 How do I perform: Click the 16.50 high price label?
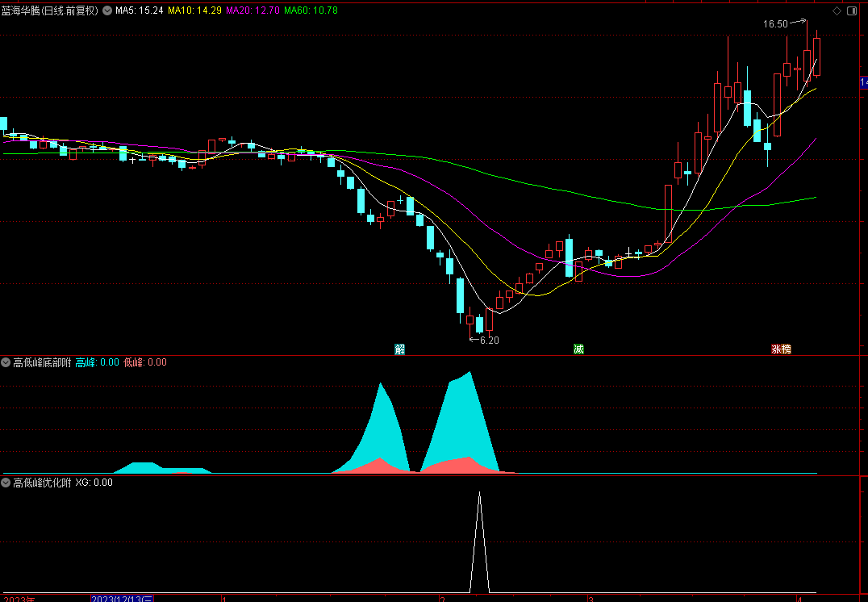pos(775,24)
